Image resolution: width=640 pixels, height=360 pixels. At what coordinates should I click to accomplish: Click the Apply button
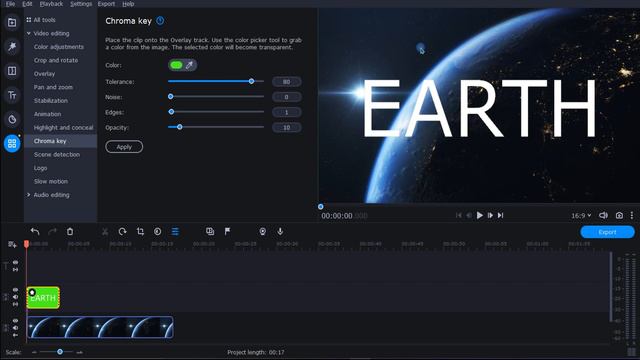click(124, 147)
